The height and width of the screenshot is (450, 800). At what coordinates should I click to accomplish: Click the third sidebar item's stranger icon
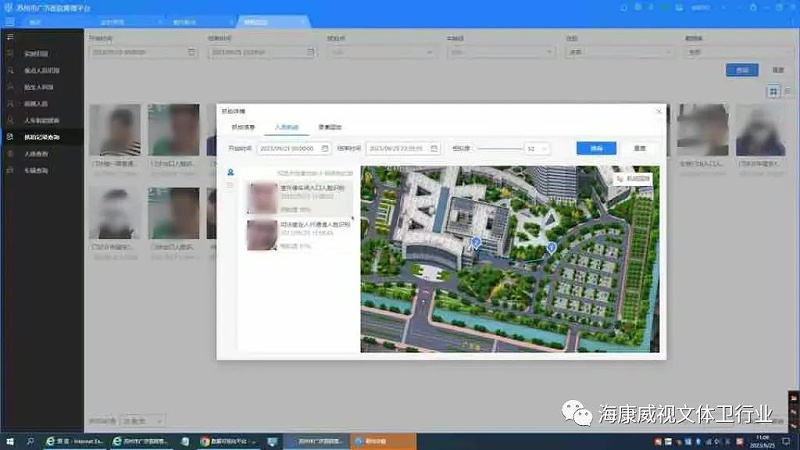[10, 87]
